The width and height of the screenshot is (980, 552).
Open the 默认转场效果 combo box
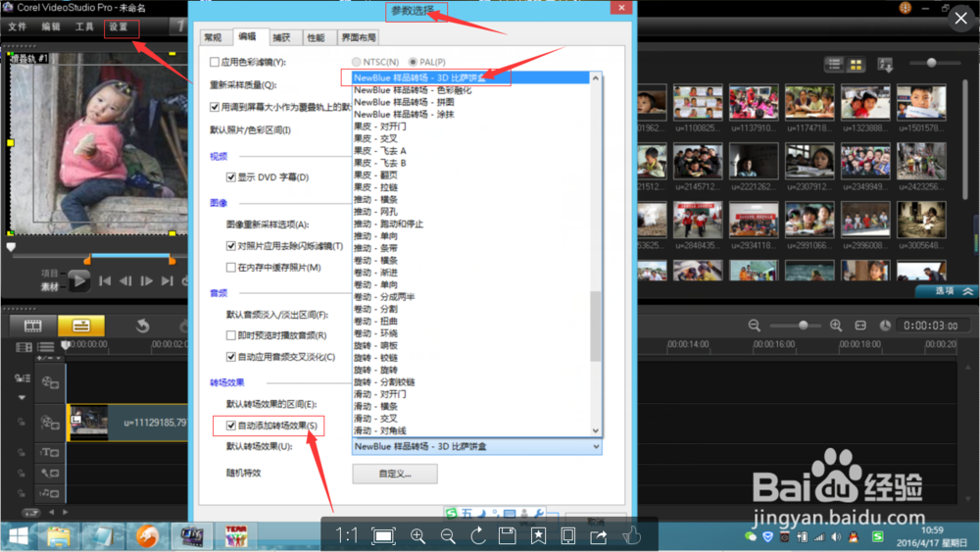coord(477,446)
